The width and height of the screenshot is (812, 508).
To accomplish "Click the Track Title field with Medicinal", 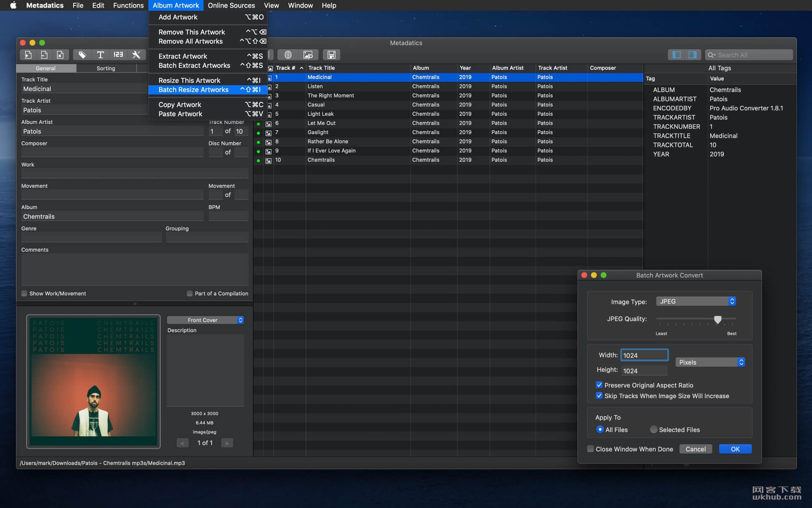I will (85, 89).
